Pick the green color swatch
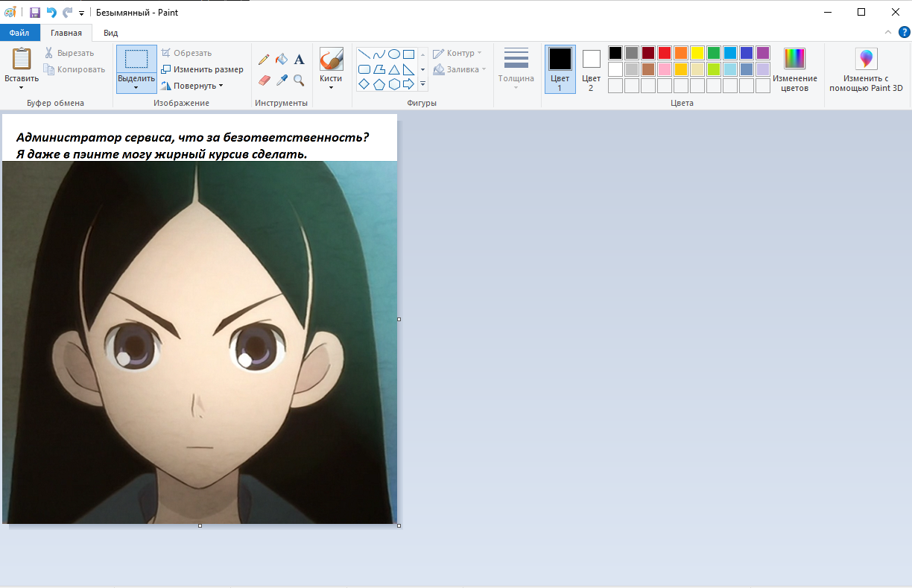The width and height of the screenshot is (912, 588). (x=714, y=53)
